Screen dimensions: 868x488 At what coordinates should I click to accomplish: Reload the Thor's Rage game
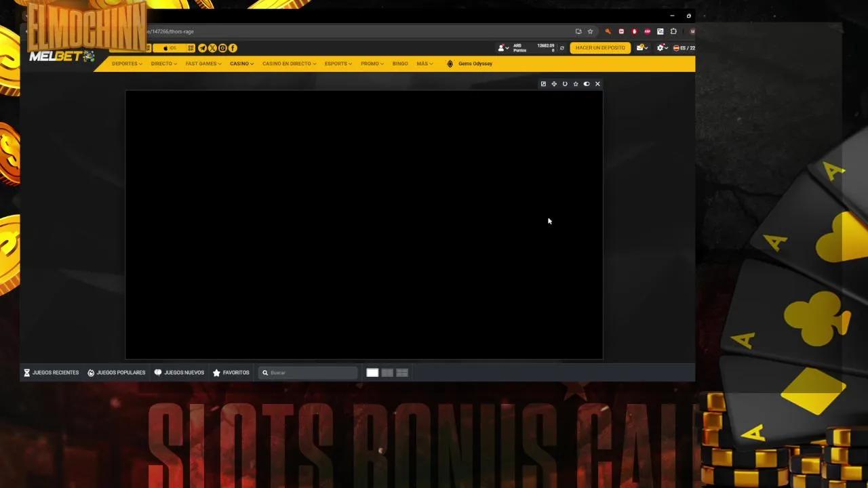coord(565,83)
